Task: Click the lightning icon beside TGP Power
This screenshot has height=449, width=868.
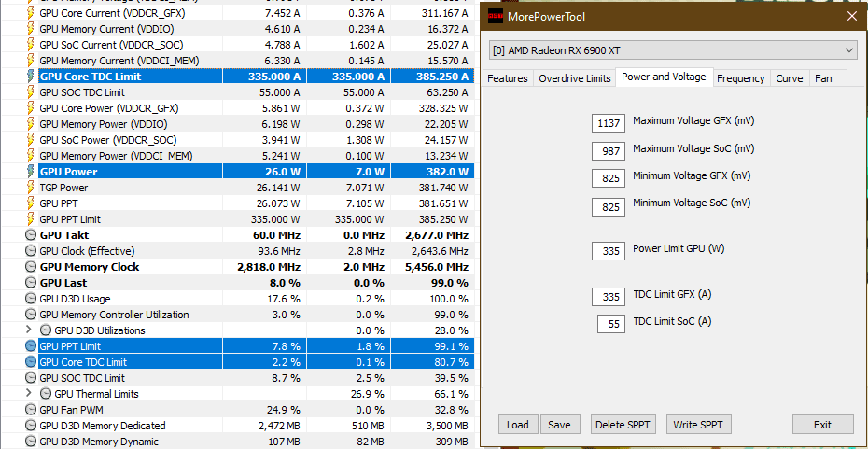Action: [31, 188]
